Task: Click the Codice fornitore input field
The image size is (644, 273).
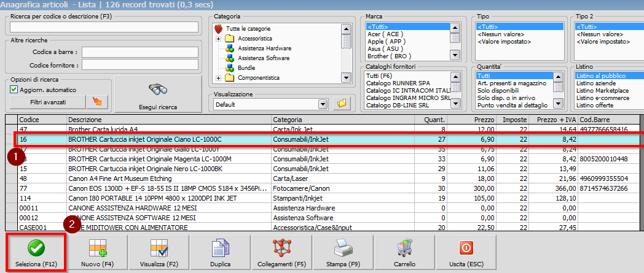Action: point(140,65)
